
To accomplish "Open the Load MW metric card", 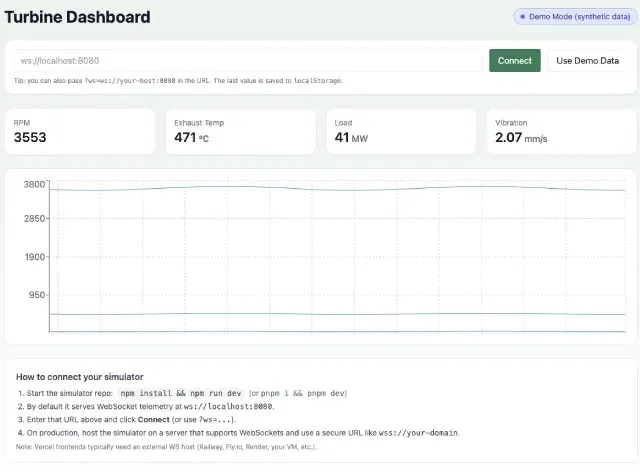I will pyautogui.click(x=400, y=131).
